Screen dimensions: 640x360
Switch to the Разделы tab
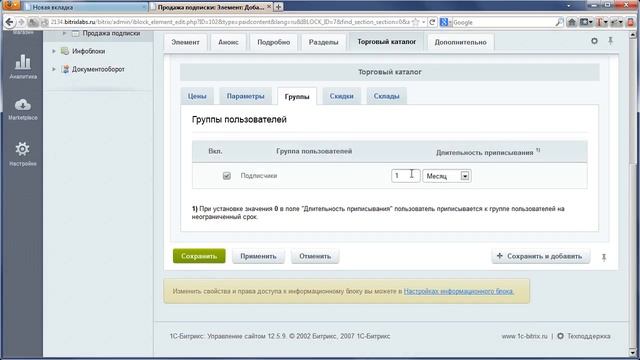[x=323, y=42]
